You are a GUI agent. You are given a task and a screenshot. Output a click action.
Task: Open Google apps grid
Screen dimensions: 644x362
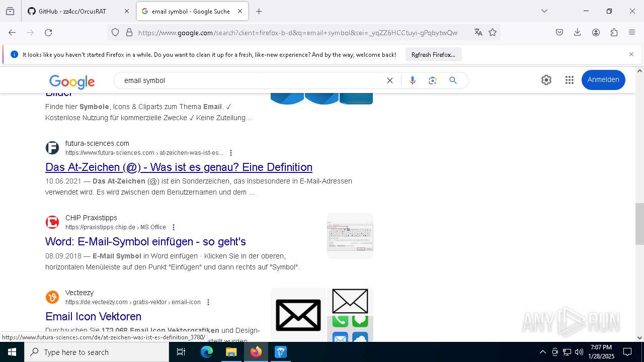(x=570, y=80)
